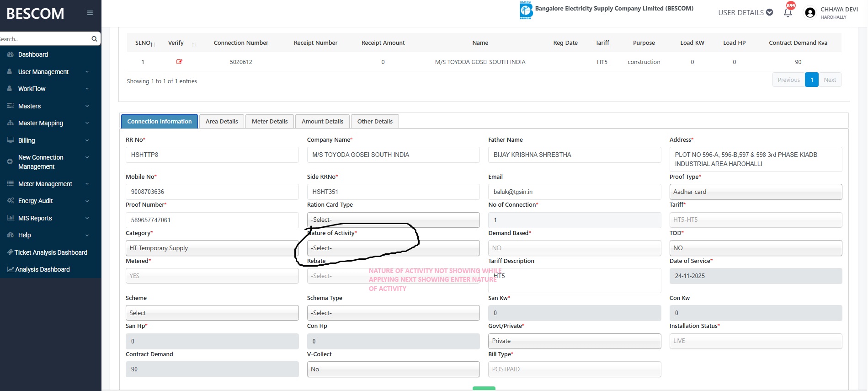Viewport: 868px width, 391px height.
Task: Go to the Next table page
Action: click(x=830, y=80)
